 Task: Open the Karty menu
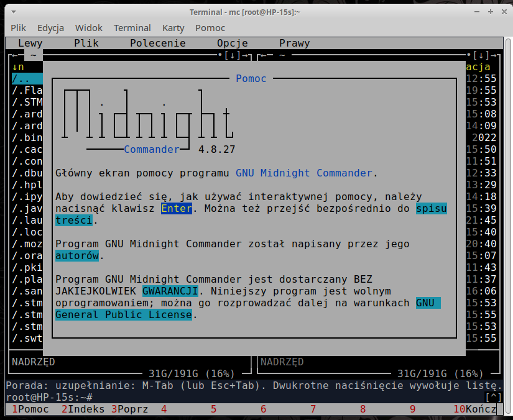click(x=173, y=28)
